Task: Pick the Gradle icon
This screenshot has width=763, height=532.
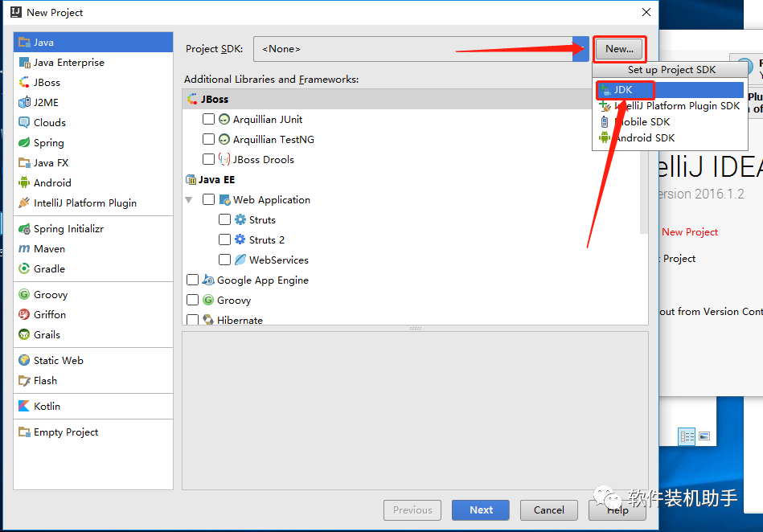Action: coord(24,268)
